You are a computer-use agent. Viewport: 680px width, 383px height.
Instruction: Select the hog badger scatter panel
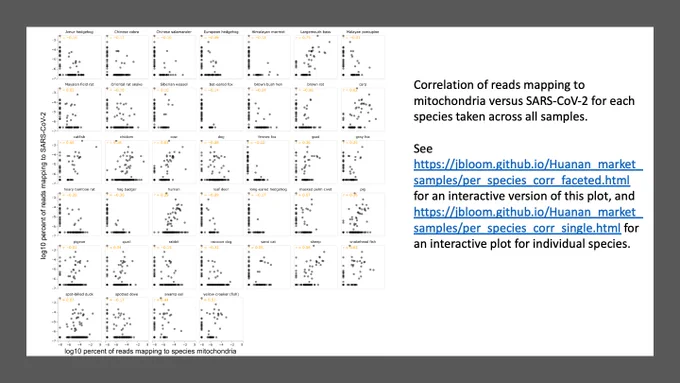pos(127,213)
